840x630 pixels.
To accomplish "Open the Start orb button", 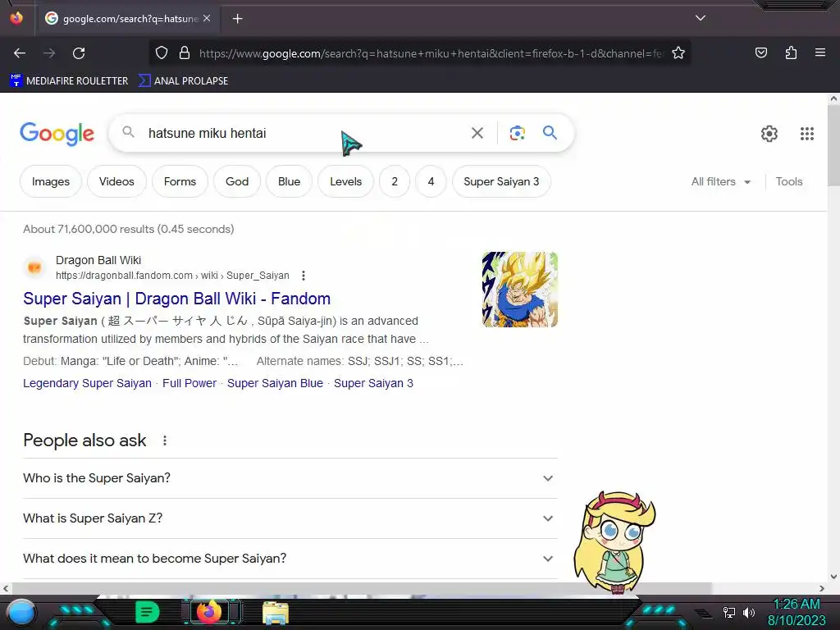I will (21, 612).
